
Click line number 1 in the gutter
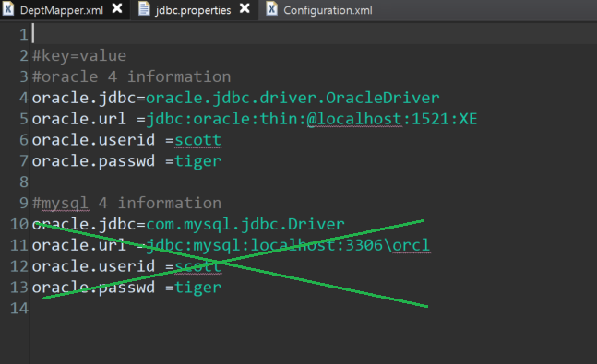(24, 35)
